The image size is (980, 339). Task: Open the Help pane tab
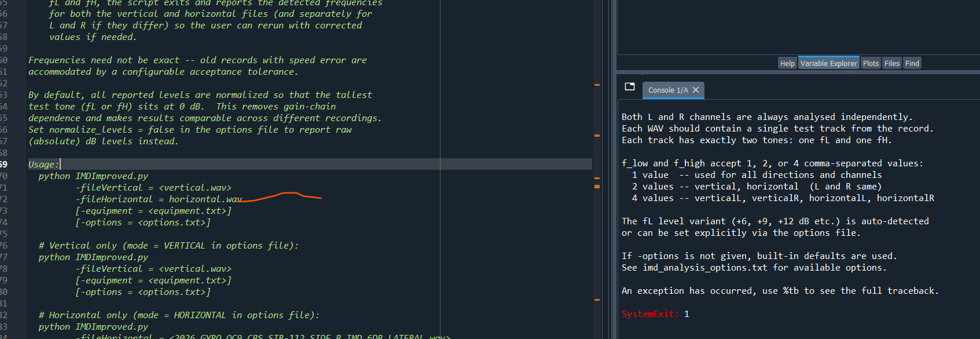pyautogui.click(x=787, y=64)
